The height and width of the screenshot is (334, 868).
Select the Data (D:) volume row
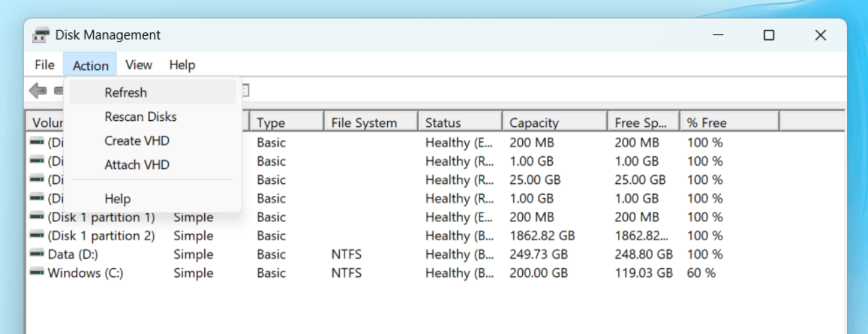(x=435, y=255)
